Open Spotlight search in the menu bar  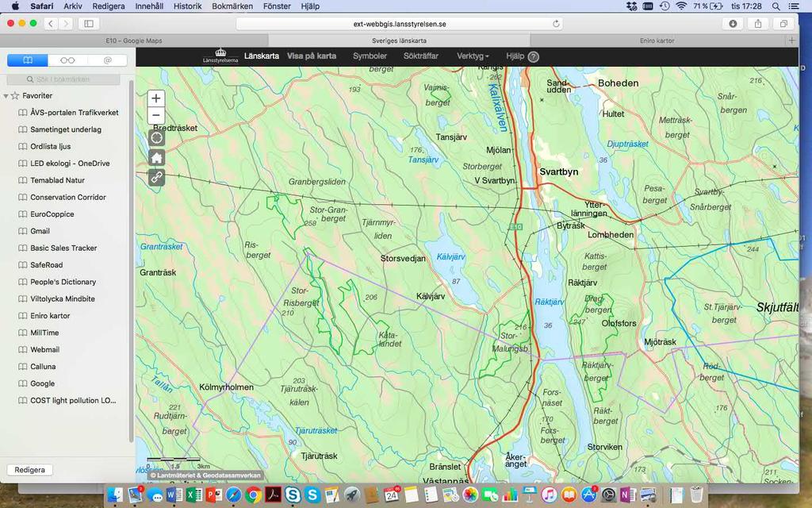tap(776, 6)
